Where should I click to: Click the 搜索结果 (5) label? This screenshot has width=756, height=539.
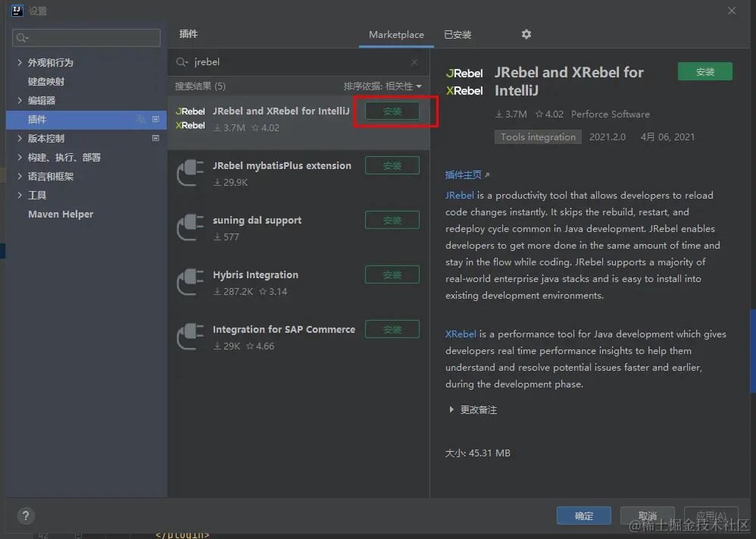pyautogui.click(x=200, y=86)
